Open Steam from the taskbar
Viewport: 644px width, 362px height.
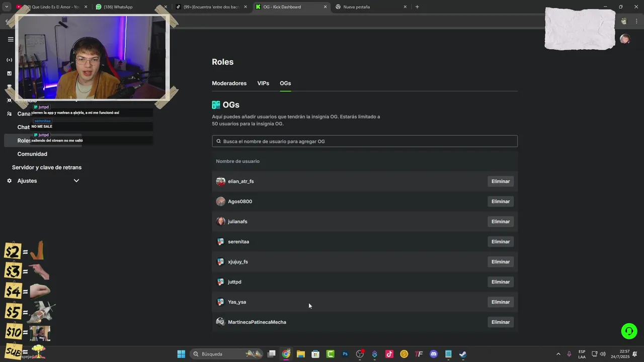(463, 354)
